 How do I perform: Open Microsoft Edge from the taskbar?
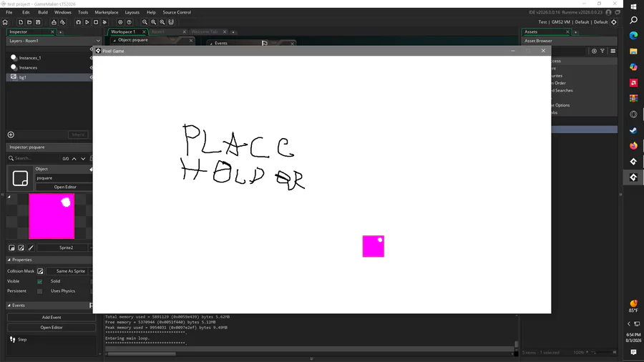(x=633, y=36)
